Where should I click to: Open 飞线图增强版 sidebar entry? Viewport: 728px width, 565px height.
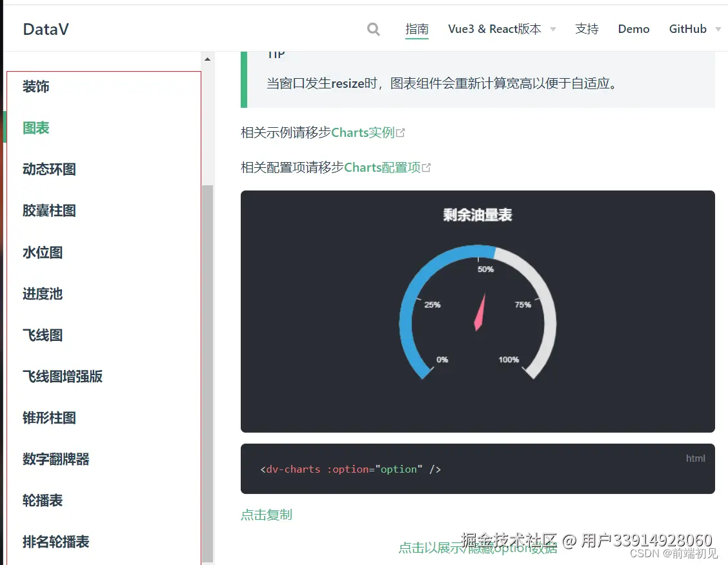click(63, 376)
